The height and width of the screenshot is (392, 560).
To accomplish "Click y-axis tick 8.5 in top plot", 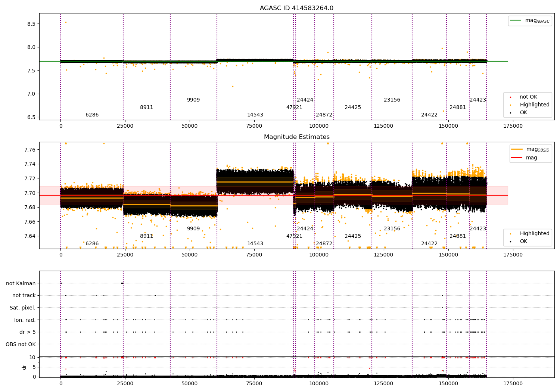I will 31,24.
